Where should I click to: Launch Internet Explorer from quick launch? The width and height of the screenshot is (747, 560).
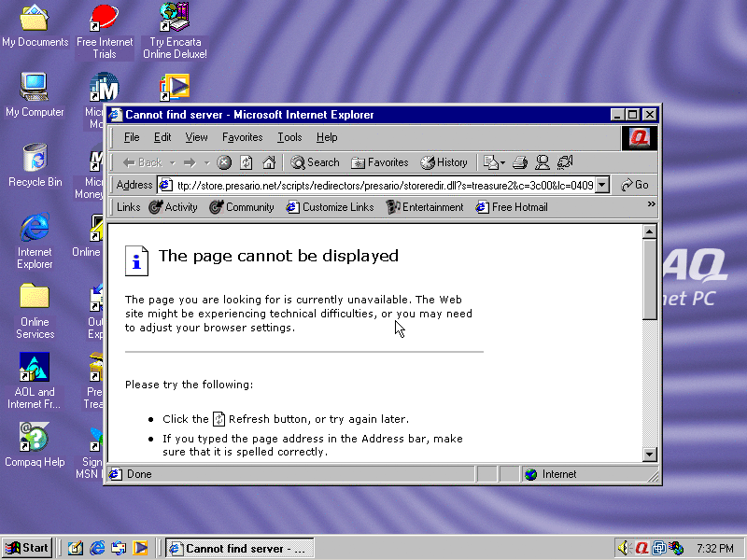pyautogui.click(x=97, y=548)
